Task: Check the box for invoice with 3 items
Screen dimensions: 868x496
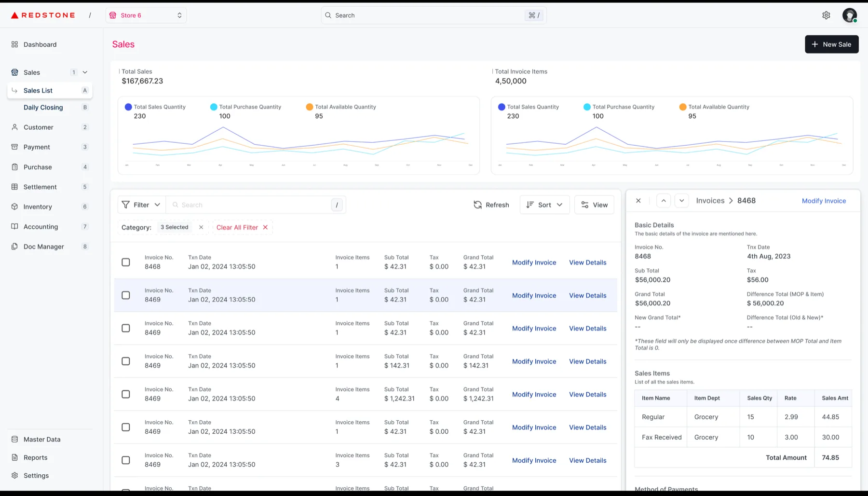Action: click(x=126, y=460)
